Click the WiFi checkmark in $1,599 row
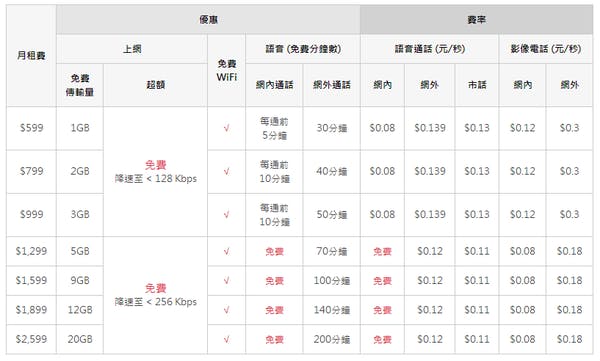Image resolution: width=600 pixels, height=361 pixels. pyautogui.click(x=227, y=281)
